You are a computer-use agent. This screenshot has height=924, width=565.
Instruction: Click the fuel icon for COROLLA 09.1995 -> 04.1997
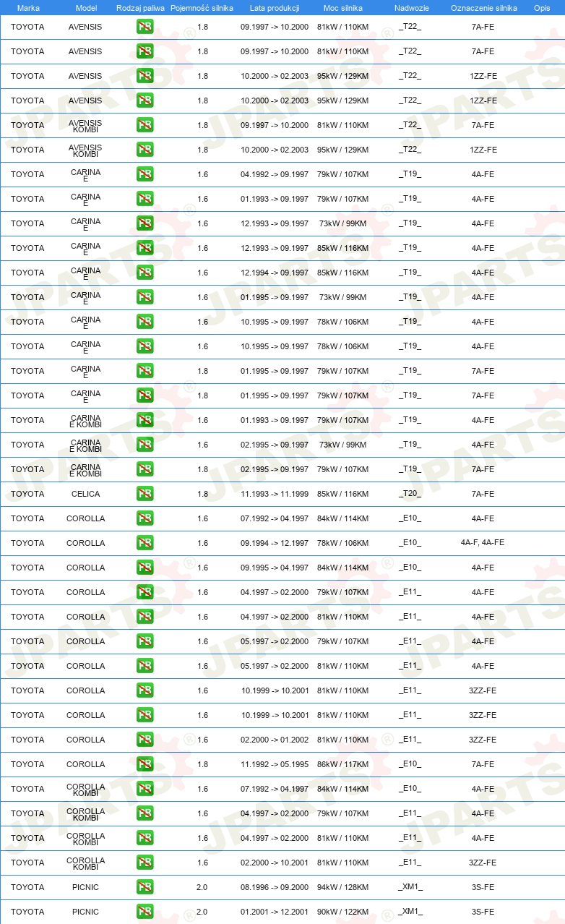pos(145,568)
